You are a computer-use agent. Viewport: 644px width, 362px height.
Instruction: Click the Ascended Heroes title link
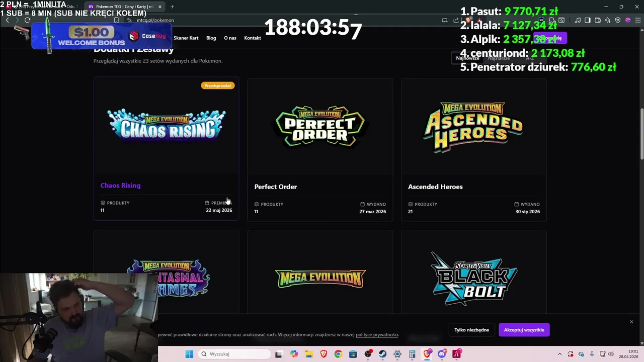pos(435,187)
